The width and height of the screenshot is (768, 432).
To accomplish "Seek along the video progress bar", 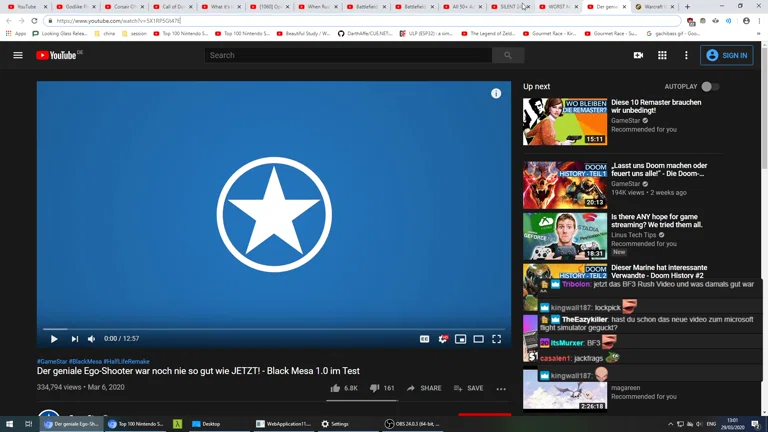I will click(274, 329).
